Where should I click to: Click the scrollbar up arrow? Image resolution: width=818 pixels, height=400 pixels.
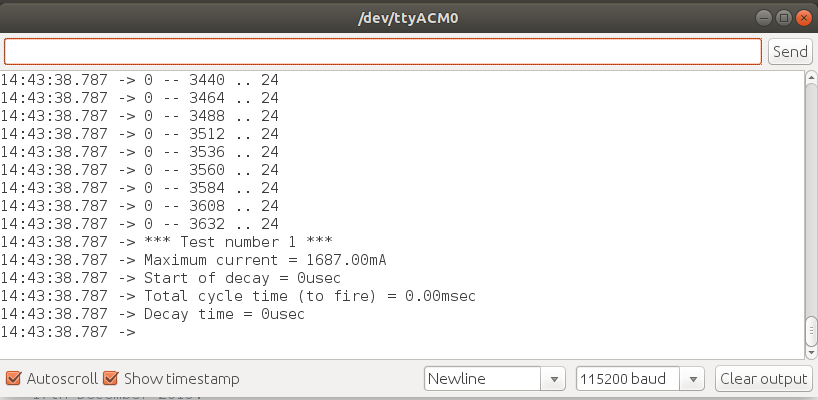[811, 79]
